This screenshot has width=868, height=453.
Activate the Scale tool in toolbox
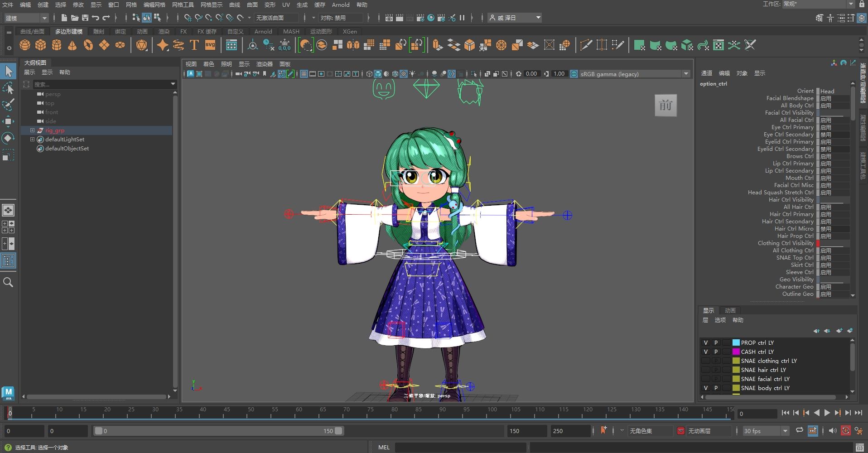pyautogui.click(x=8, y=155)
